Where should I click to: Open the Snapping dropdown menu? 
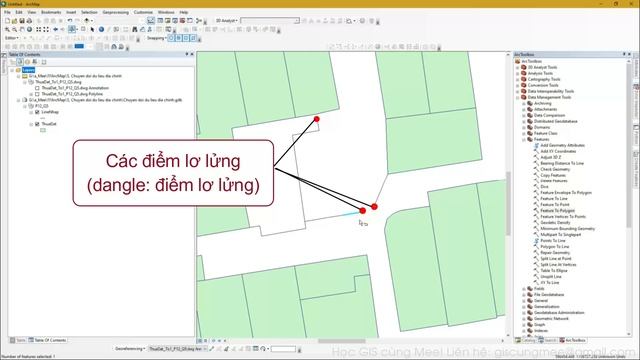click(x=156, y=38)
